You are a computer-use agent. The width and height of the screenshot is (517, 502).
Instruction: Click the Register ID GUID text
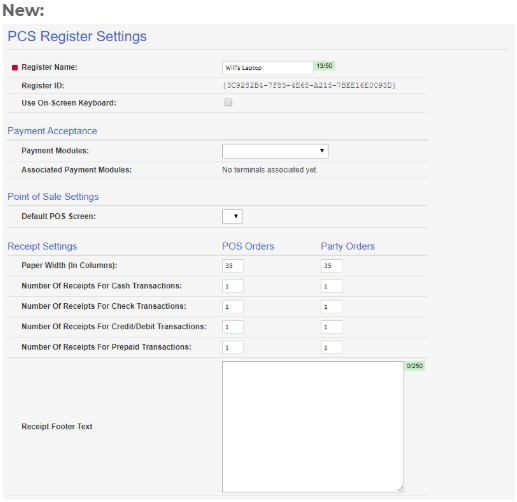309,85
